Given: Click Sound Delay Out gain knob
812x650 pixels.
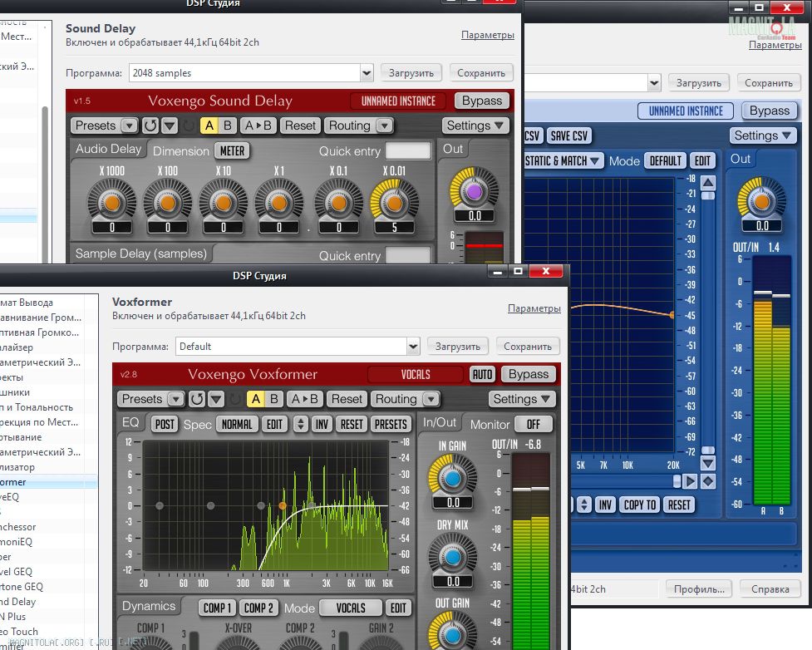Looking at the screenshot, I should tap(474, 192).
